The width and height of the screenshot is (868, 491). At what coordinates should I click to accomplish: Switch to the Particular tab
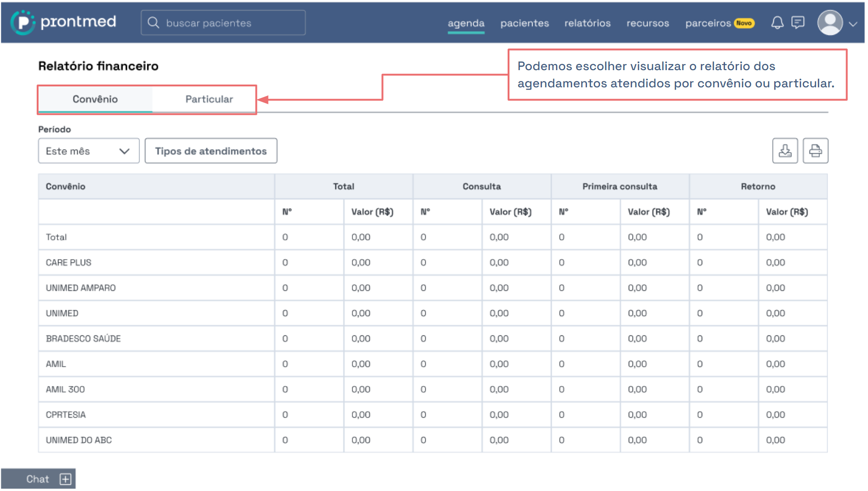209,99
